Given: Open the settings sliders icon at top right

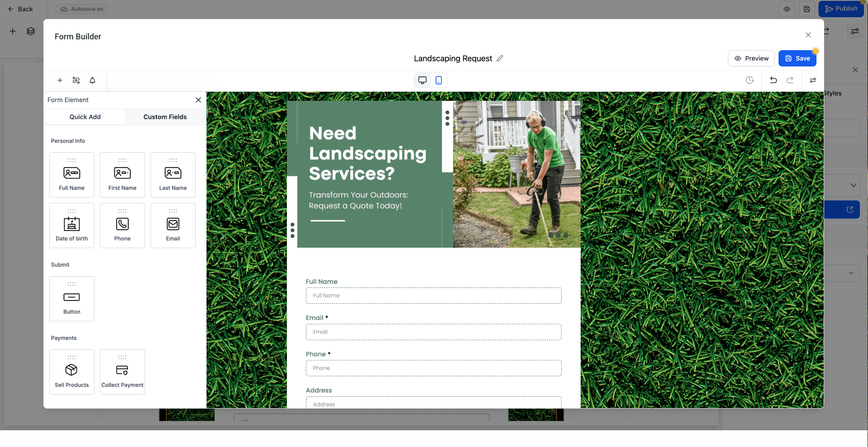Looking at the screenshot, I should (855, 31).
